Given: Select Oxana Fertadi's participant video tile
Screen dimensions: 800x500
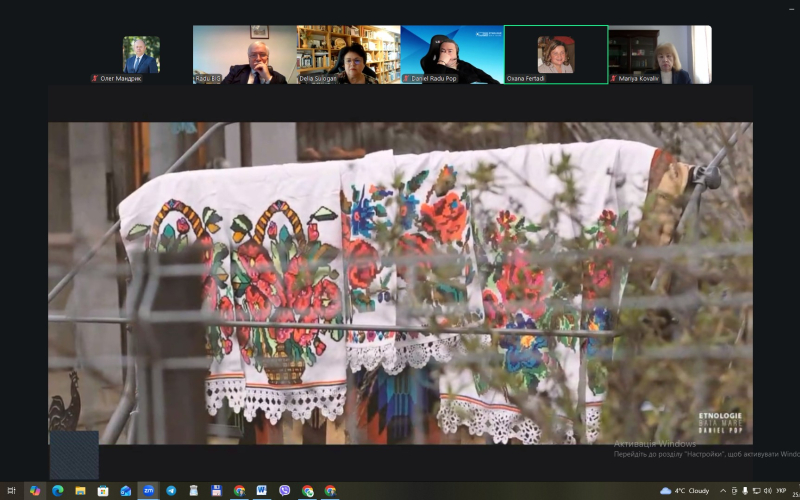Looking at the screenshot, I should pos(556,54).
